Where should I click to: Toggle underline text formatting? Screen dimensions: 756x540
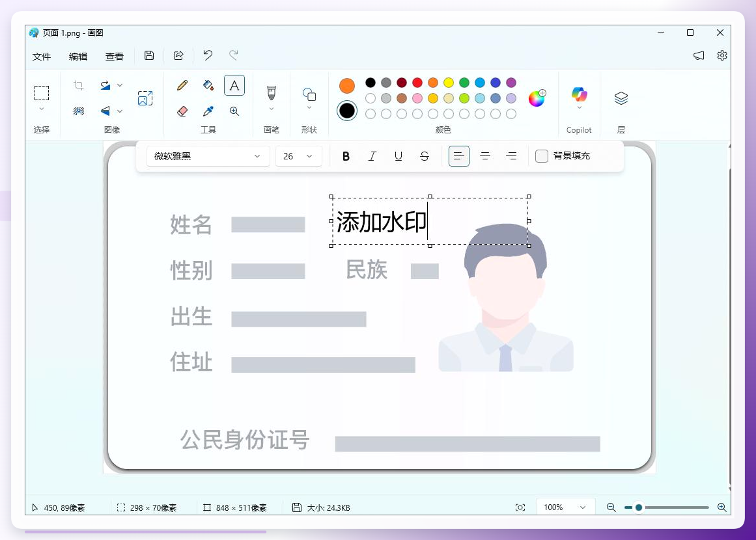point(399,156)
